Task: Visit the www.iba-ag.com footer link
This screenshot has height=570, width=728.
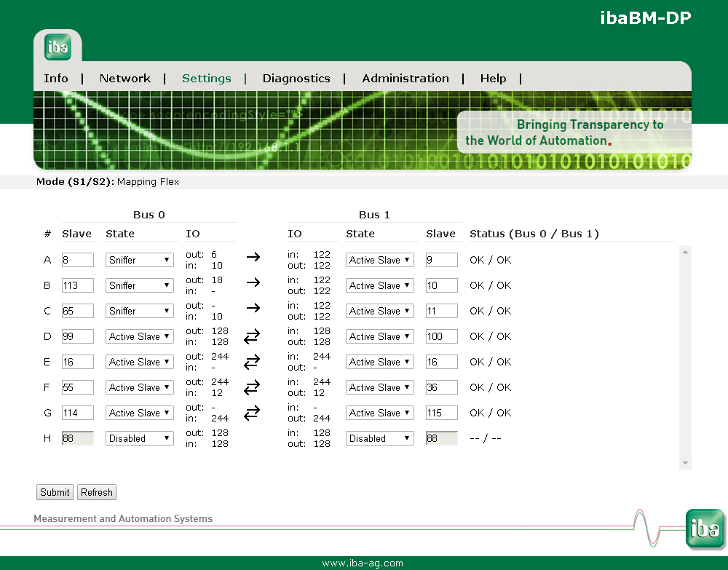Action: [x=363, y=563]
